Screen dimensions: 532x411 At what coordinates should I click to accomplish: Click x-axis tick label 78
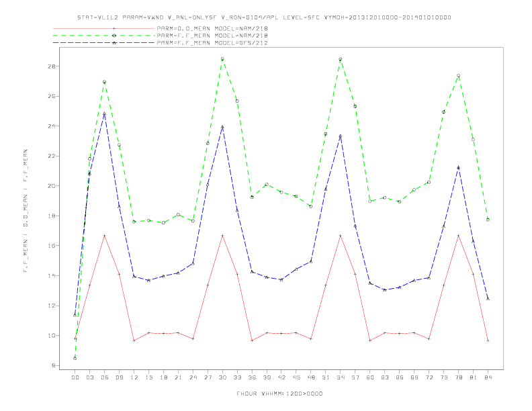tap(459, 377)
